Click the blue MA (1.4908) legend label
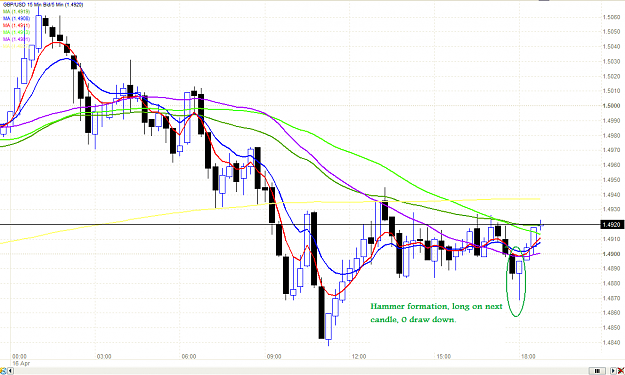625x375 pixels. (x=16, y=18)
